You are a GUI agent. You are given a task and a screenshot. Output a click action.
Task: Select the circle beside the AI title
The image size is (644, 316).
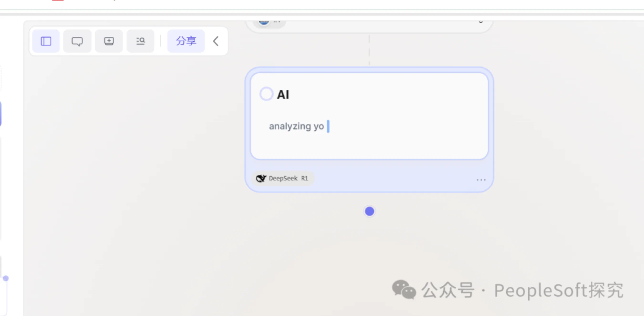point(266,94)
